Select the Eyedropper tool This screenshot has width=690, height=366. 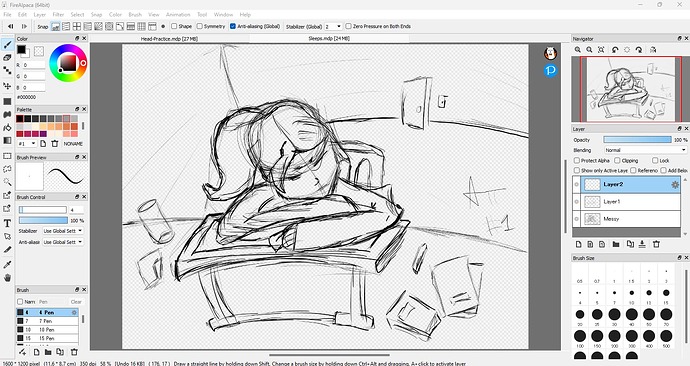(x=7, y=264)
